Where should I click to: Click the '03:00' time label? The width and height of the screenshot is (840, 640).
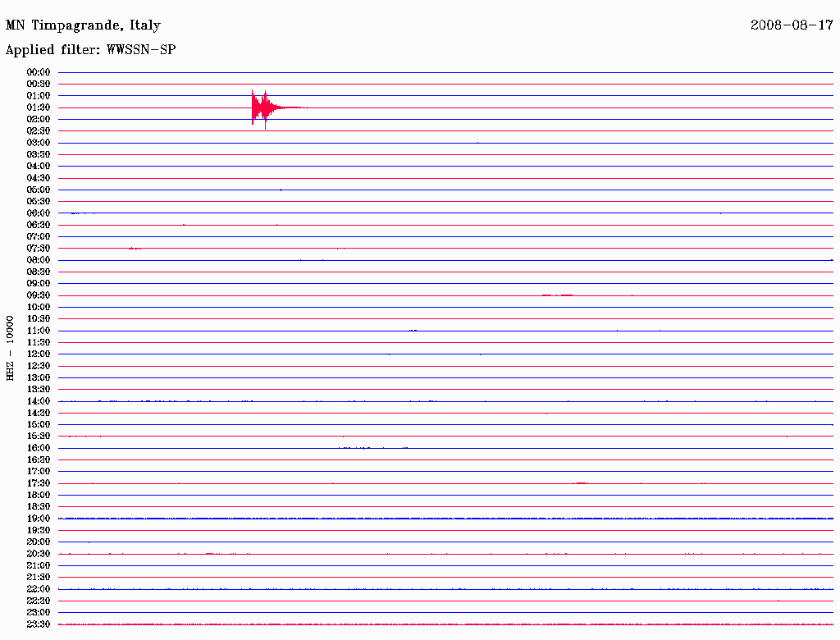coord(39,143)
